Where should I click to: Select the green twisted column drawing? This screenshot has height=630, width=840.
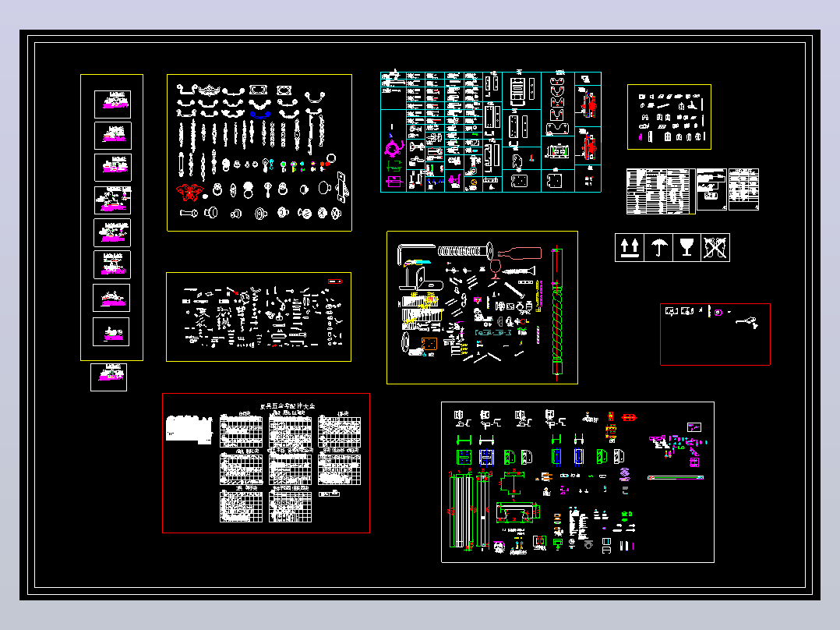(557, 313)
